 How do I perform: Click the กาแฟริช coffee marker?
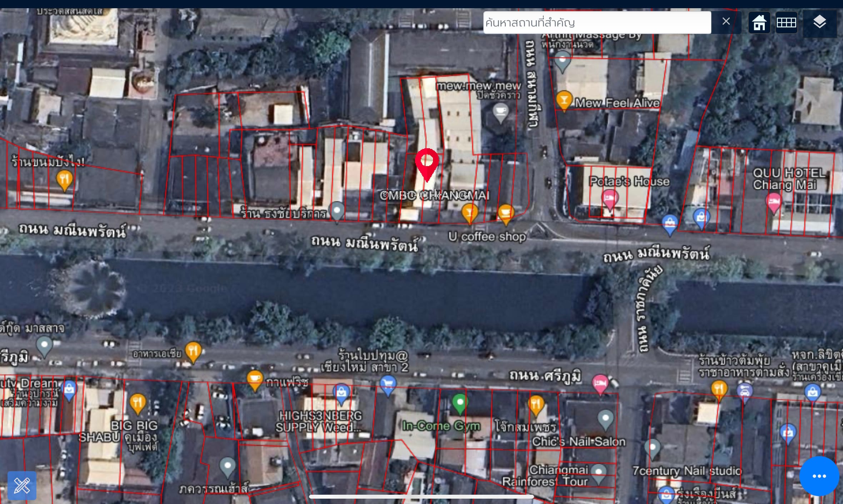click(x=255, y=381)
